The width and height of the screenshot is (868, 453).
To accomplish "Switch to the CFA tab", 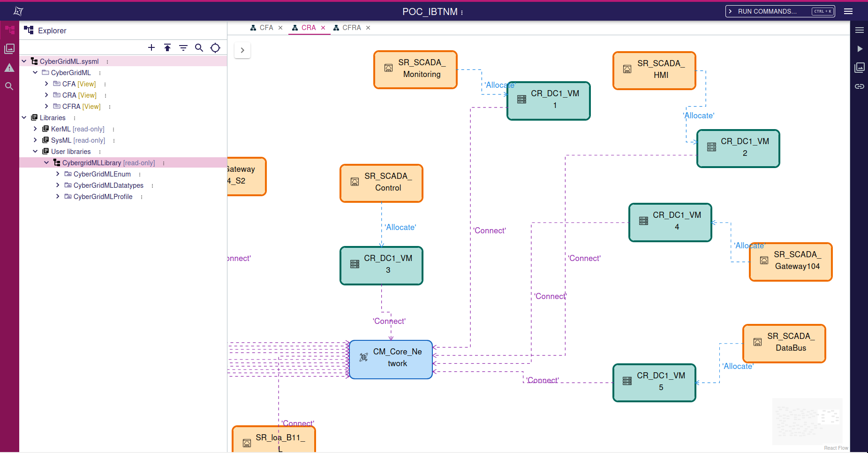I will (262, 28).
